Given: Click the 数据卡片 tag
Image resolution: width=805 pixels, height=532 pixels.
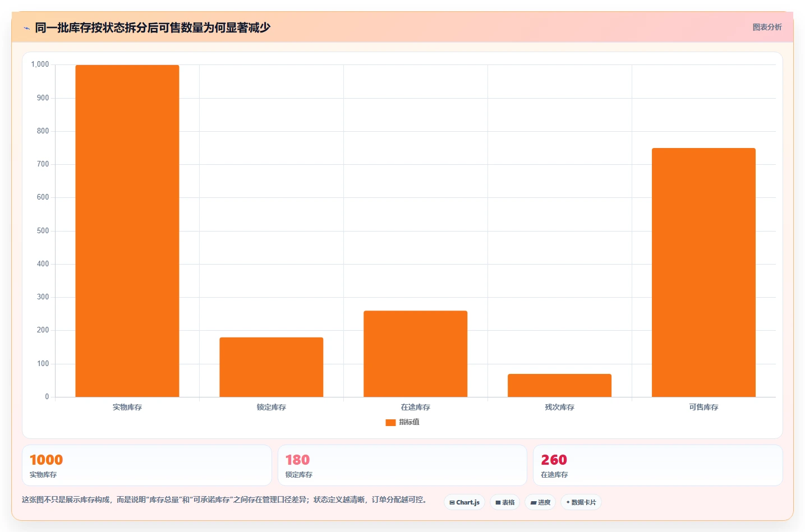Looking at the screenshot, I should pos(581,502).
